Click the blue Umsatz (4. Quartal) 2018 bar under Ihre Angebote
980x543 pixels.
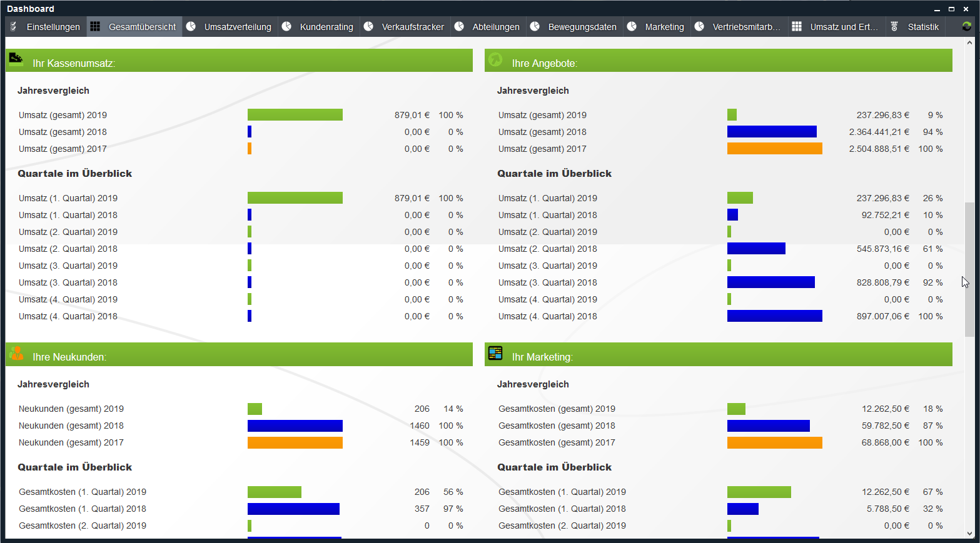(775, 316)
